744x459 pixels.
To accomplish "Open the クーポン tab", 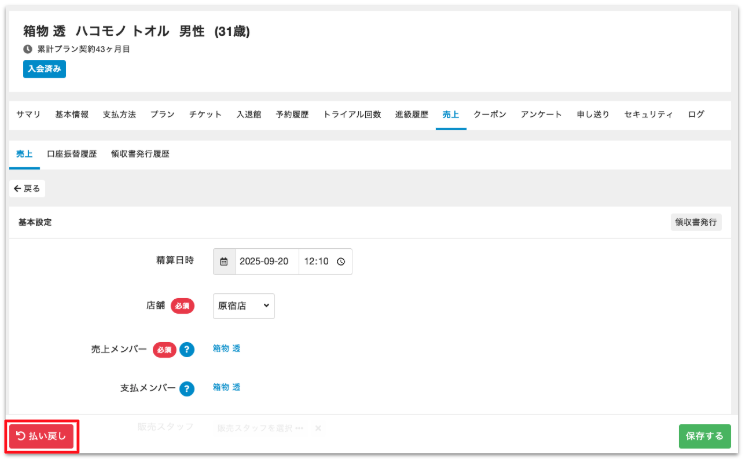I will coord(490,115).
